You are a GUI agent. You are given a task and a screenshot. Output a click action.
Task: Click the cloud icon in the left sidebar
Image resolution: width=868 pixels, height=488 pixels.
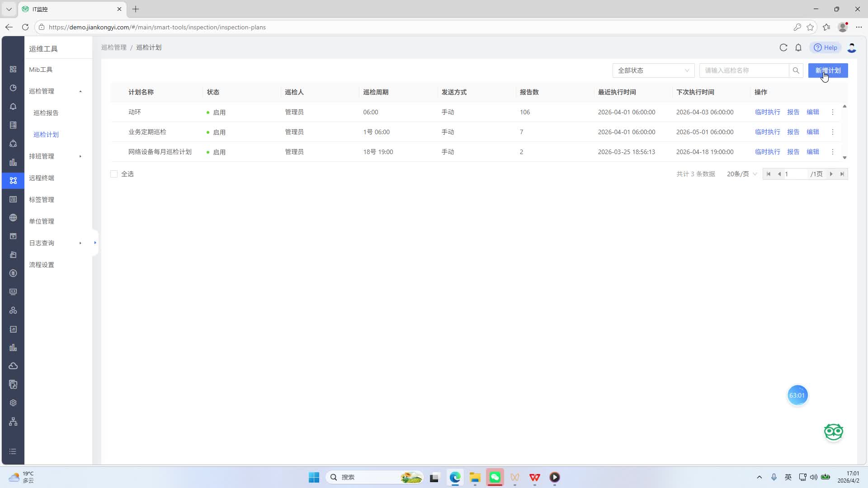coord(13,366)
